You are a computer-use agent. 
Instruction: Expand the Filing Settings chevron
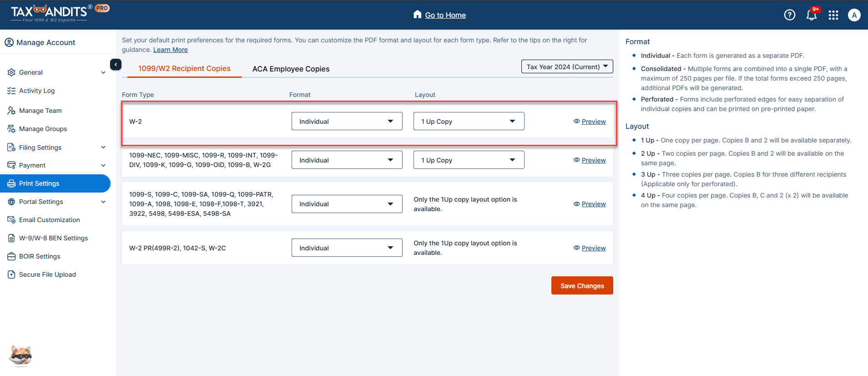(103, 147)
